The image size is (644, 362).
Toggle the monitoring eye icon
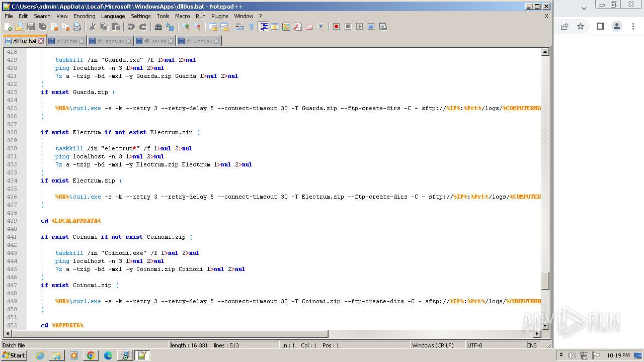(321, 27)
